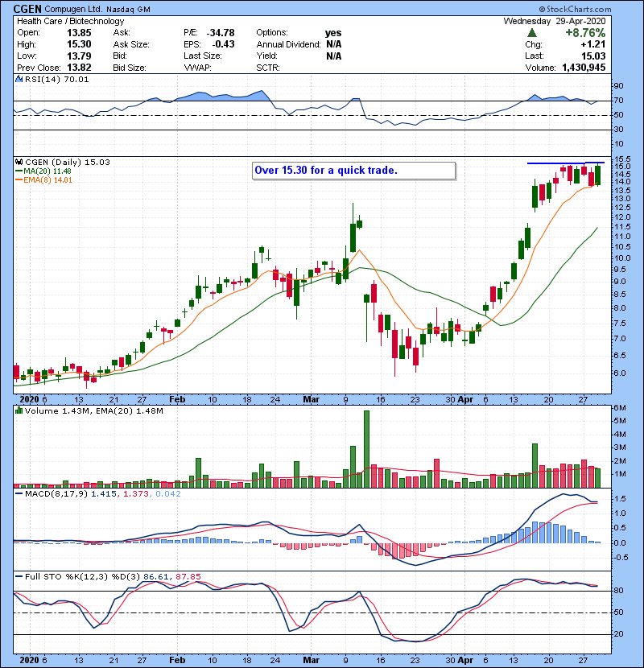Click the MACD(8,17,9) legend icon
The height and width of the screenshot is (668, 644).
(x=19, y=493)
